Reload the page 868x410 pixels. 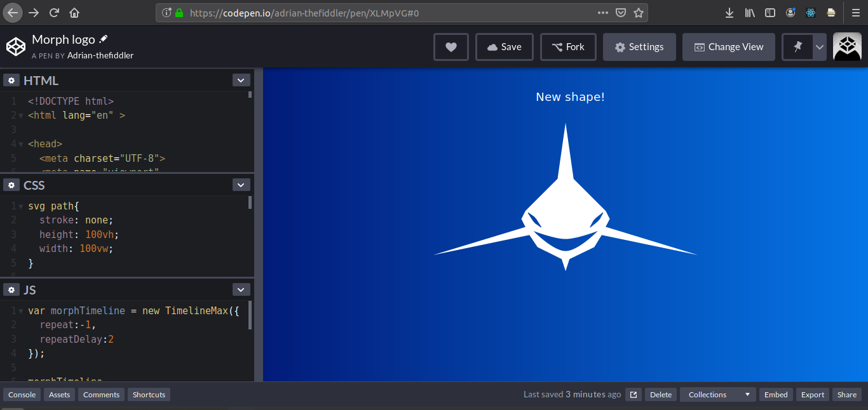[x=54, y=12]
